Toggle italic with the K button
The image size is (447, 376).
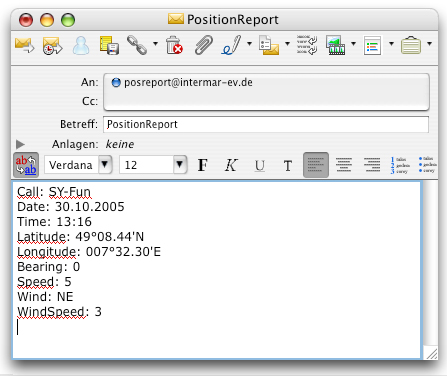(x=231, y=165)
